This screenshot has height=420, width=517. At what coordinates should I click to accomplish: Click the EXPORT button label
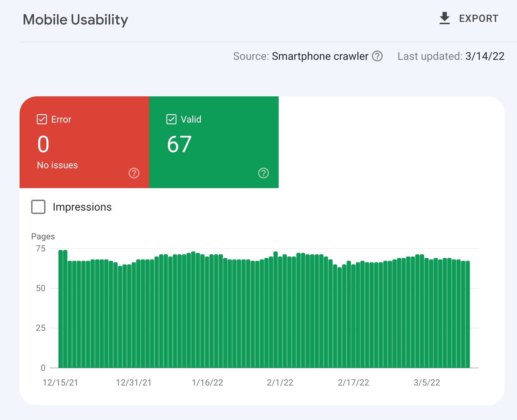pos(478,18)
